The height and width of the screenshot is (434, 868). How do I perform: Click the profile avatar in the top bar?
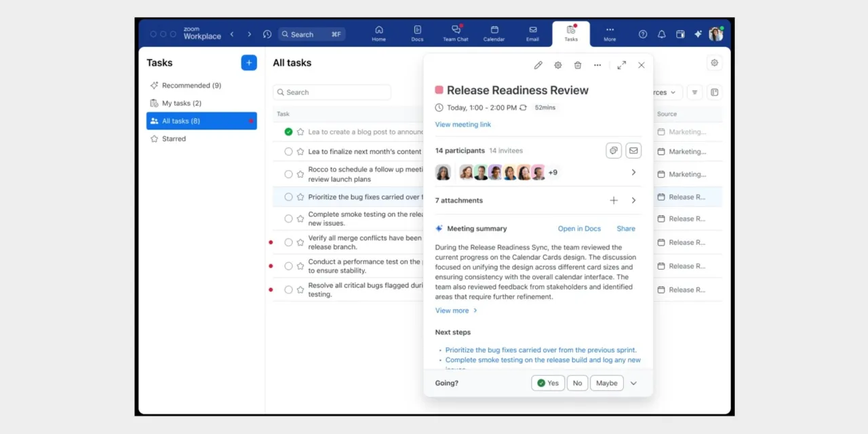715,34
